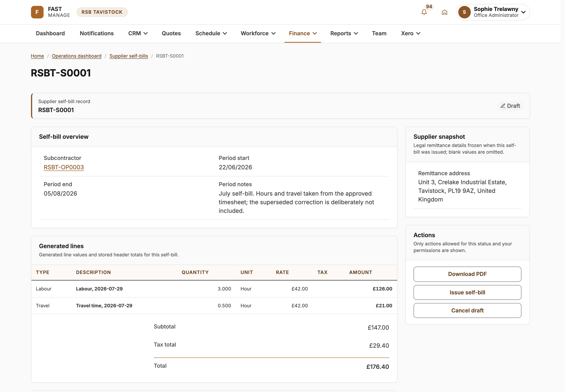Viewport: 565px width, 392px height.
Task: Select the 'Labour, 2026-07-29' description cell
Action: click(99, 289)
